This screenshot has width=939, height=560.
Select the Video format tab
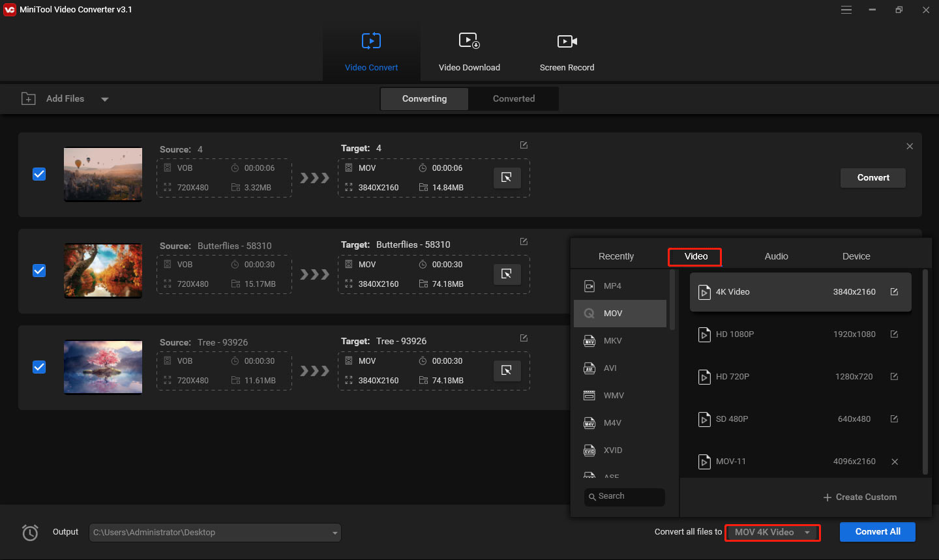point(696,256)
